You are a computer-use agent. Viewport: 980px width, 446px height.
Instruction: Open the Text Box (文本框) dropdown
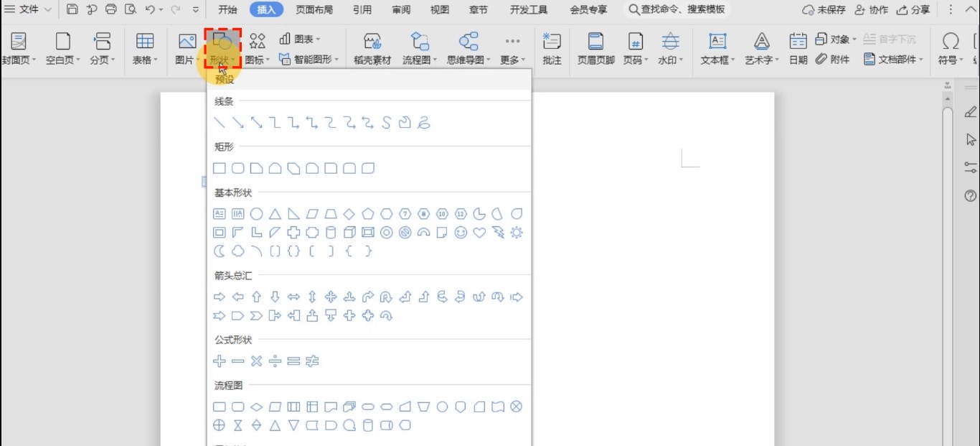click(717, 60)
